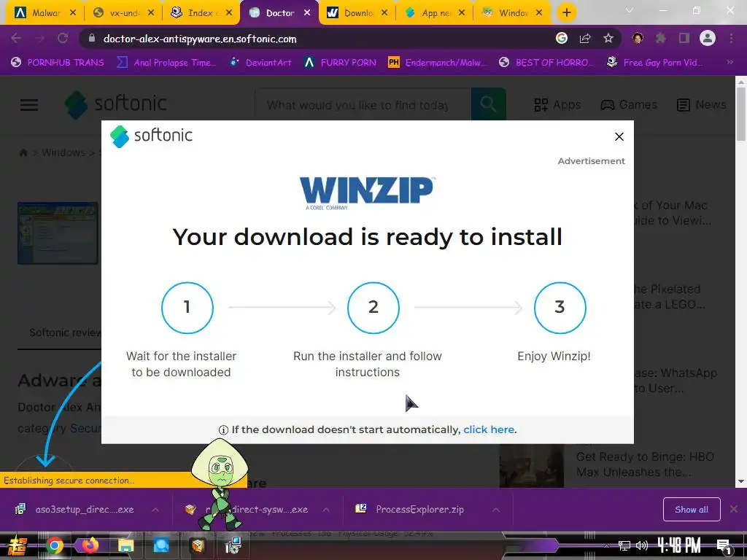The height and width of the screenshot is (560, 747).
Task: Click the browser forward arrow
Action: pyautogui.click(x=39, y=39)
